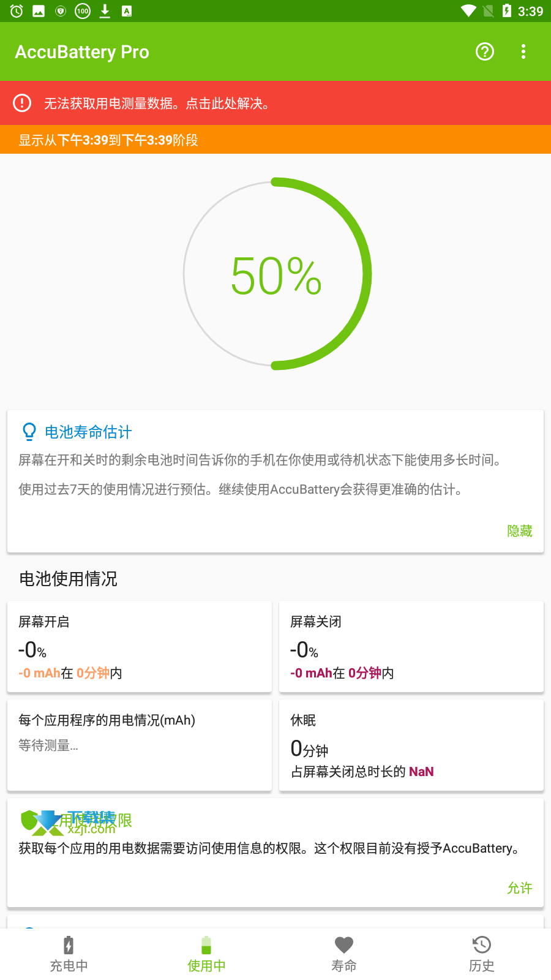This screenshot has width=551, height=980.
Task: Click the lightbulb icon beside 电池寿命估计
Action: [x=29, y=432]
